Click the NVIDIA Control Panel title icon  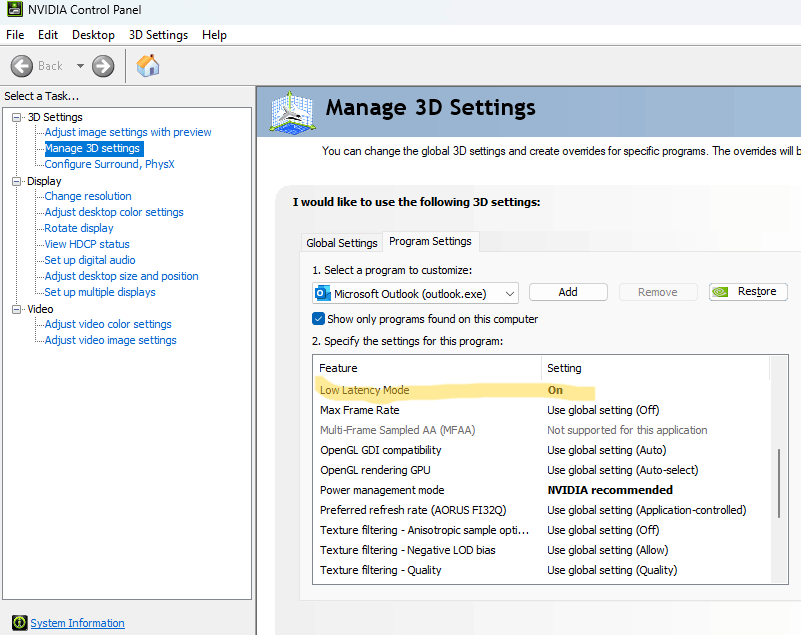[x=15, y=9]
